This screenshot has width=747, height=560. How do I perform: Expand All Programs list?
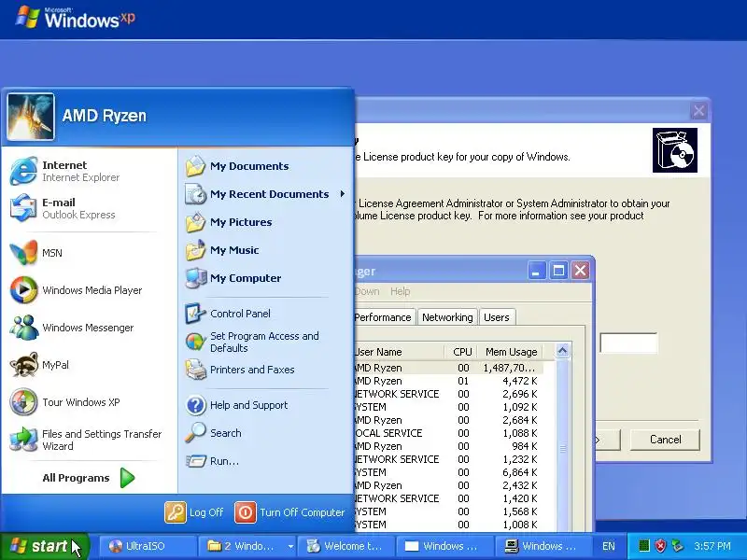tap(89, 478)
